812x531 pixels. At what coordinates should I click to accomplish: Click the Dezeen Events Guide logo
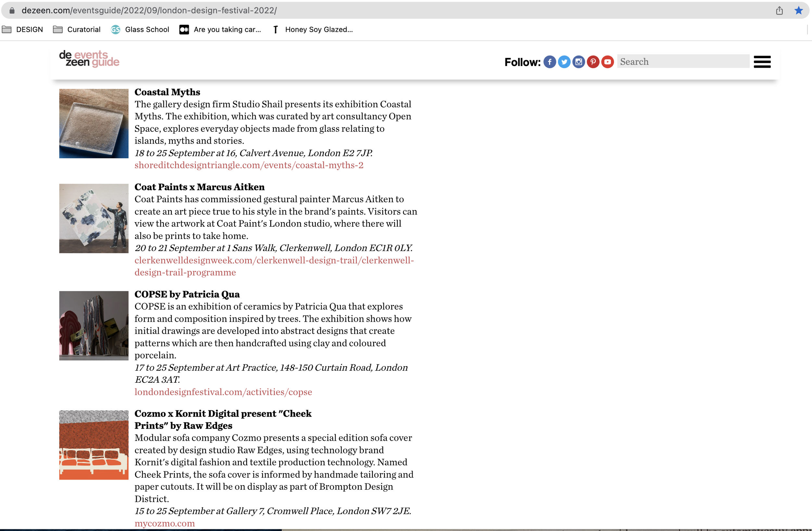click(x=89, y=59)
